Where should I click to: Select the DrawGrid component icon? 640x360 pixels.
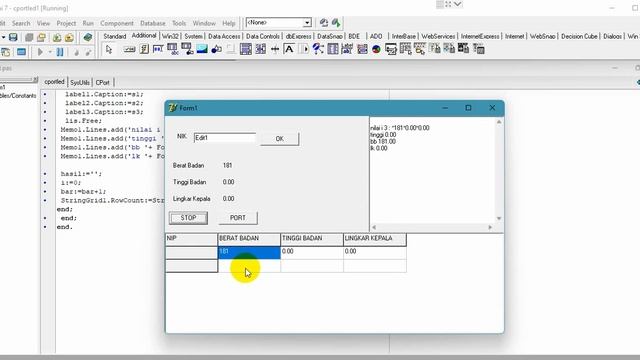click(x=187, y=50)
